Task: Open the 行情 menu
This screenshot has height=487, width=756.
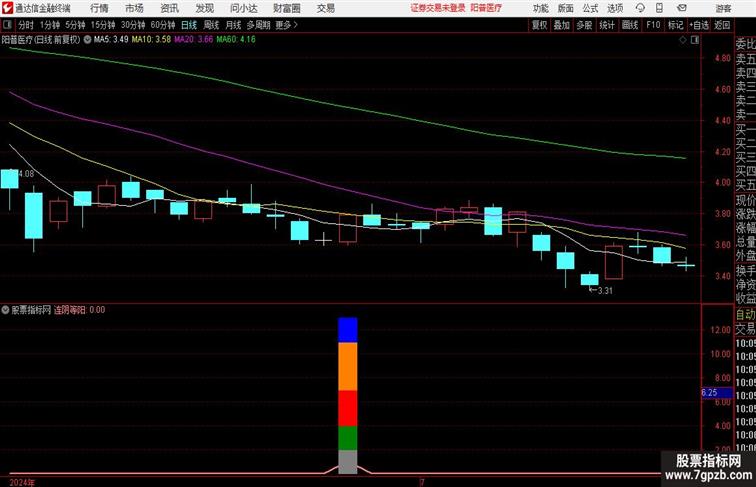Action: click(x=99, y=8)
